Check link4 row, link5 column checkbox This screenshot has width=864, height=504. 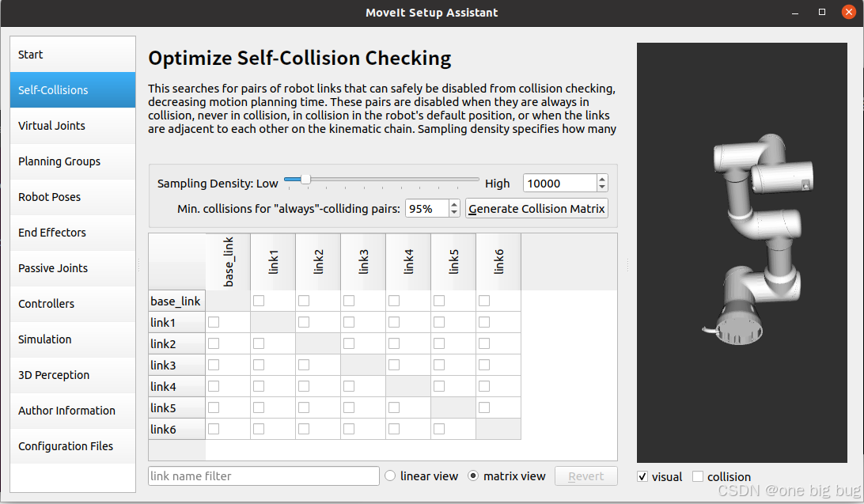coord(439,386)
